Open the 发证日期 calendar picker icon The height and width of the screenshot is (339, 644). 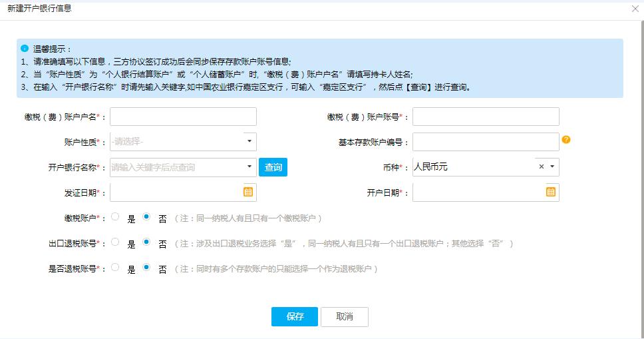pyautogui.click(x=248, y=192)
